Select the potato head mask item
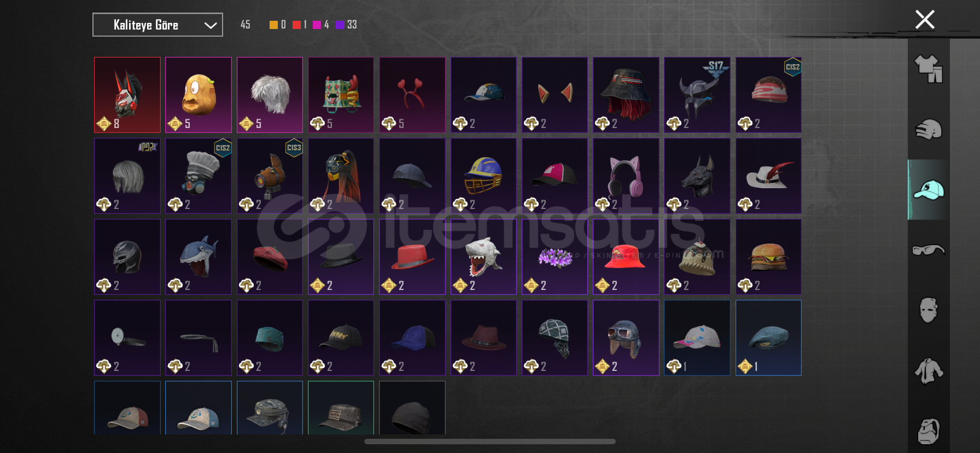This screenshot has width=980, height=453. click(x=199, y=95)
